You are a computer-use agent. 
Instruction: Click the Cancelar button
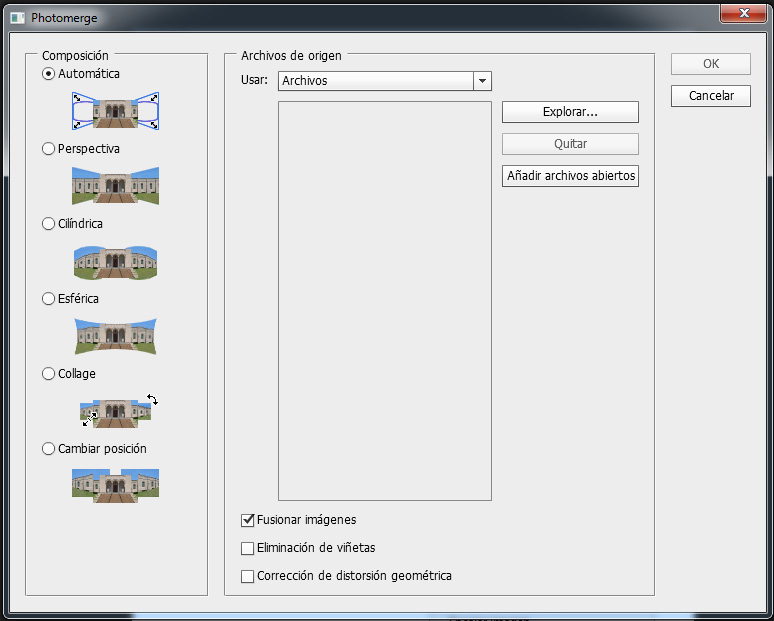tap(710, 96)
